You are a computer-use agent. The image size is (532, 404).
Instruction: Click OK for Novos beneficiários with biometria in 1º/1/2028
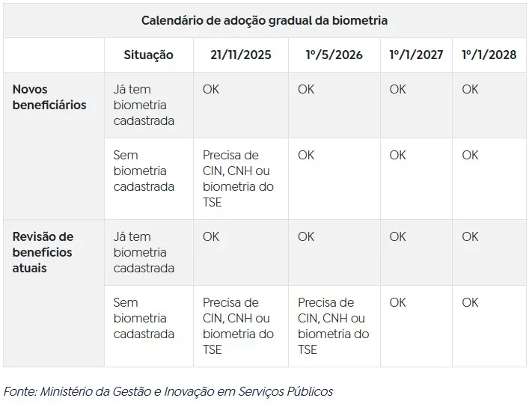(470, 89)
